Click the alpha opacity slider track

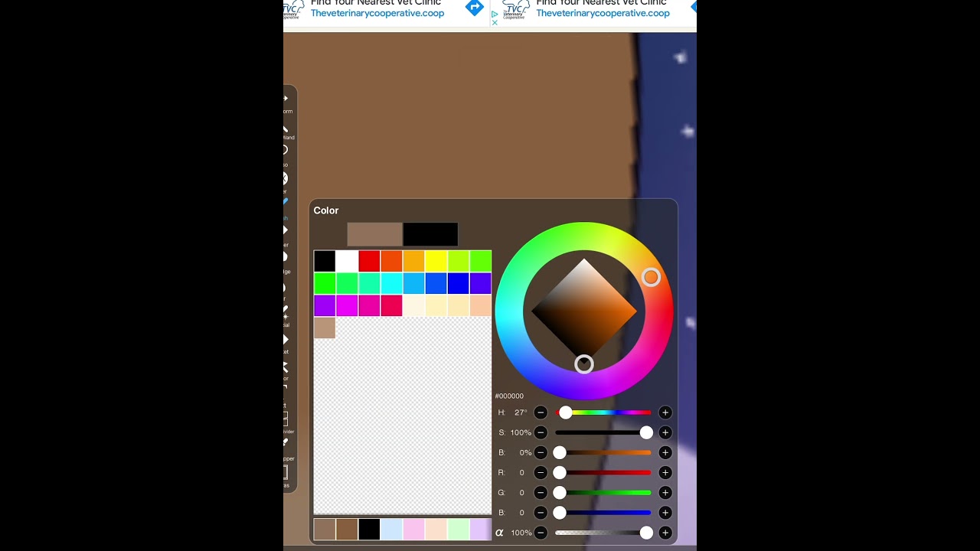point(603,533)
